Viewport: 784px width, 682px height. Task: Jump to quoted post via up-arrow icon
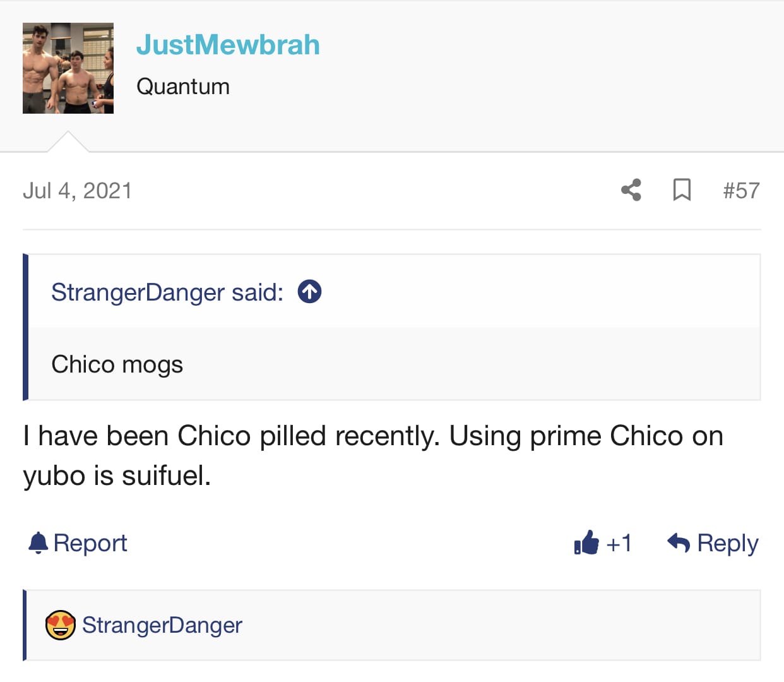309,292
